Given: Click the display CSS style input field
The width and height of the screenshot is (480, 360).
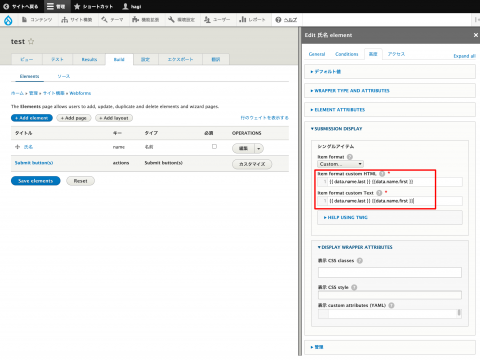Looking at the screenshot, I should tap(390, 295).
